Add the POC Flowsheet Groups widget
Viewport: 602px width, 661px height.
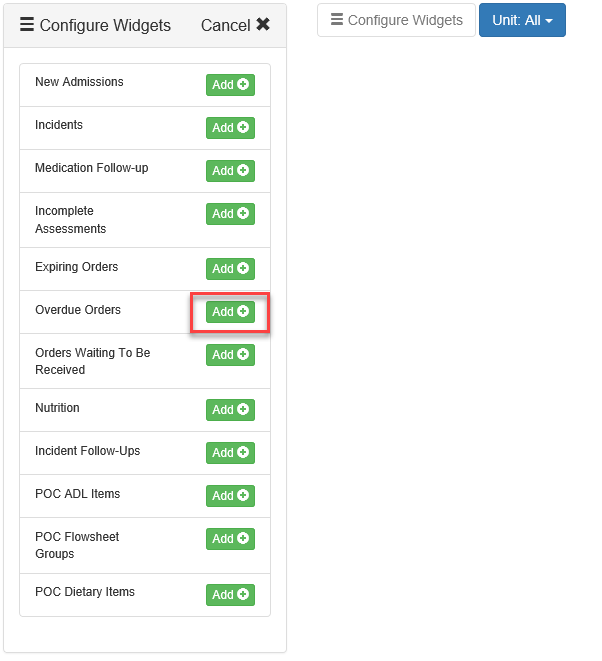click(230, 539)
